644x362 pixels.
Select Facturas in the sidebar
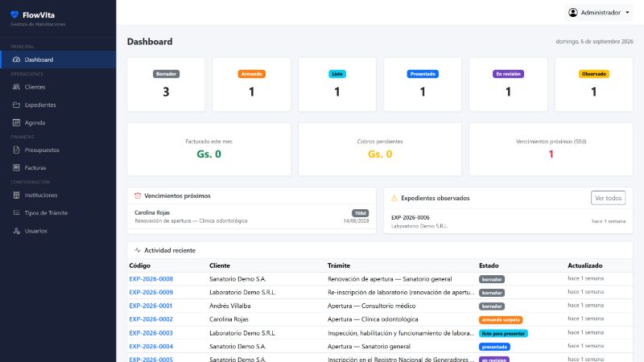(58, 167)
